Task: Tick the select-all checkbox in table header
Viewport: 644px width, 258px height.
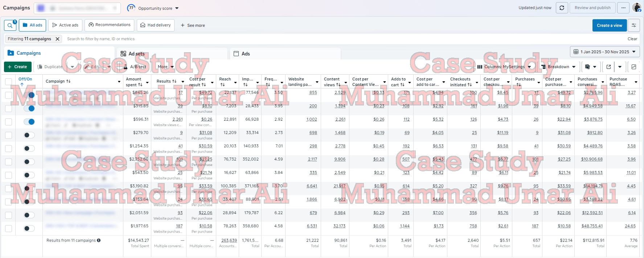Action: point(8,82)
